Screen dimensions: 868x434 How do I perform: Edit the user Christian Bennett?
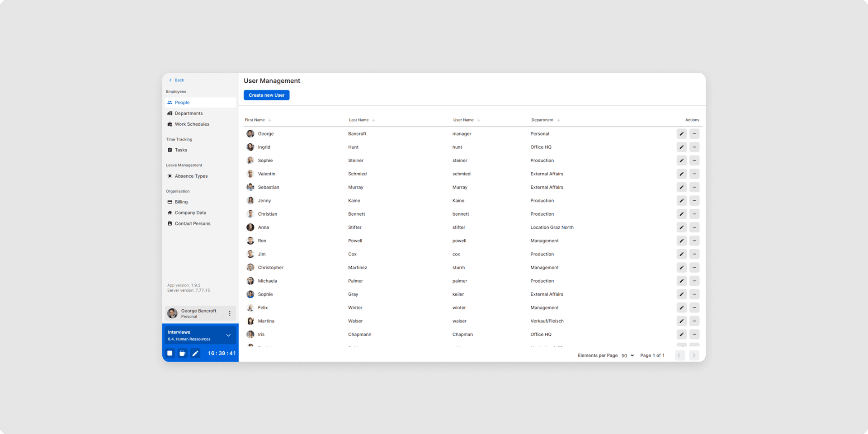pyautogui.click(x=681, y=214)
